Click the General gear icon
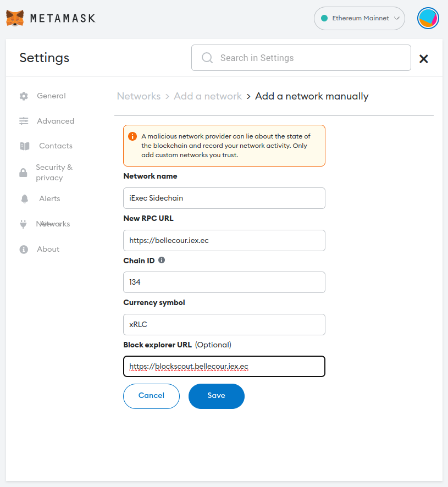This screenshot has width=448, height=487. pyautogui.click(x=24, y=96)
